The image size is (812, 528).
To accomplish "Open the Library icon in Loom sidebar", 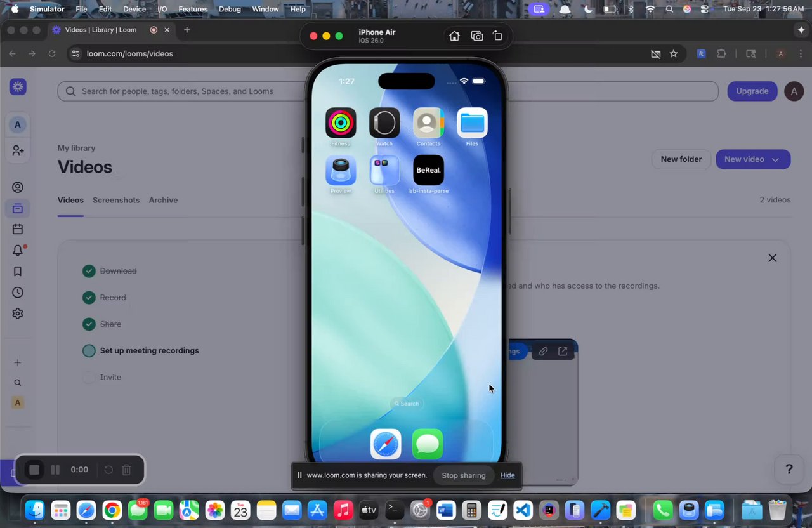I will click(18, 208).
